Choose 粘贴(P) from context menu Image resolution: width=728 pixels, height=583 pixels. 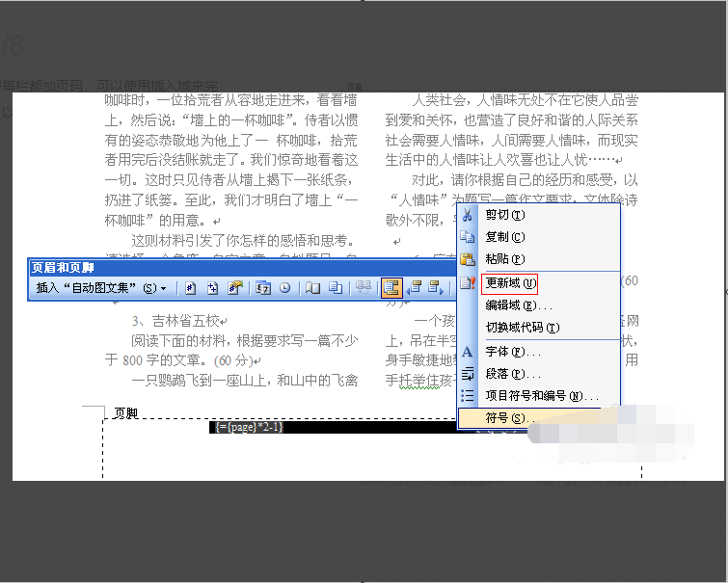click(539, 259)
